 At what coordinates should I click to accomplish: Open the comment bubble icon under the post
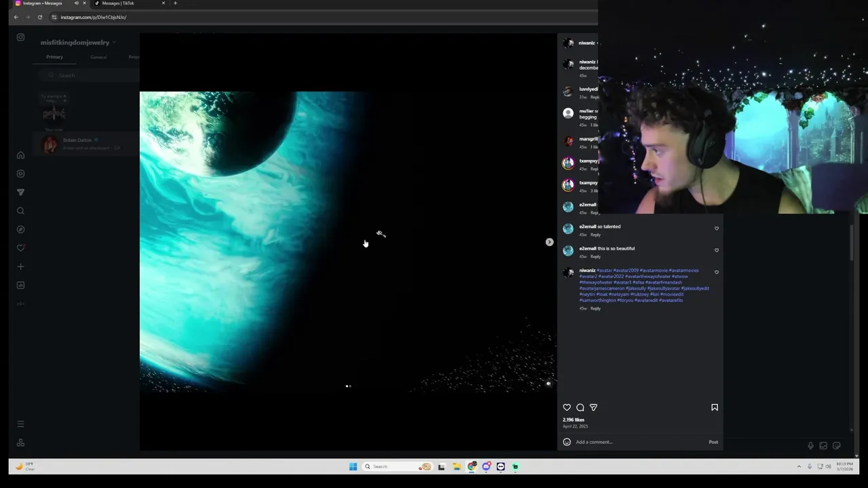[580, 407]
